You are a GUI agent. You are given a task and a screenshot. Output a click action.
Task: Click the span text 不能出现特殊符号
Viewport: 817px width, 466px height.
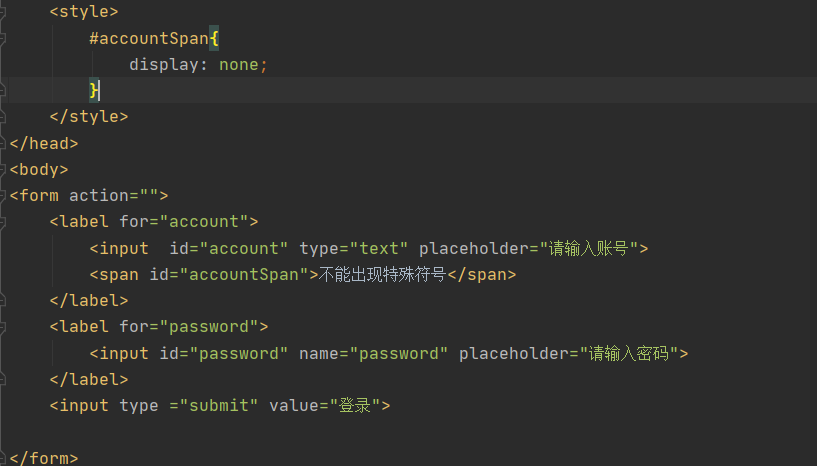pyautogui.click(x=381, y=274)
